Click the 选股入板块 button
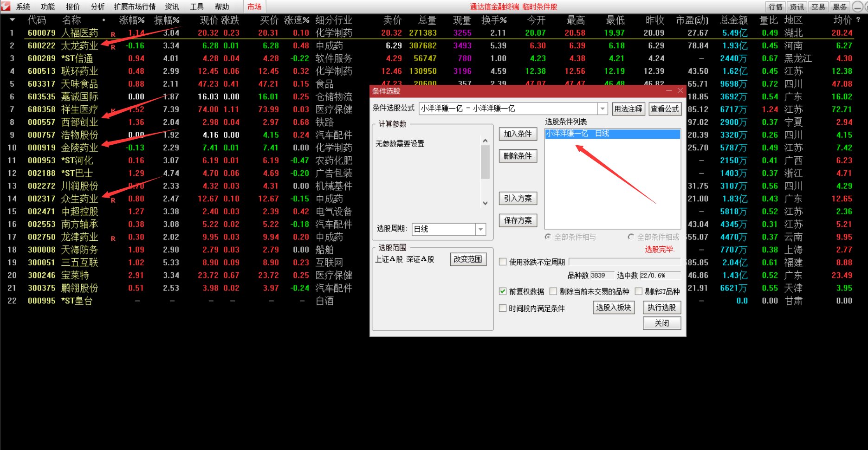Screen dimensions: 868x450 [x=614, y=307]
